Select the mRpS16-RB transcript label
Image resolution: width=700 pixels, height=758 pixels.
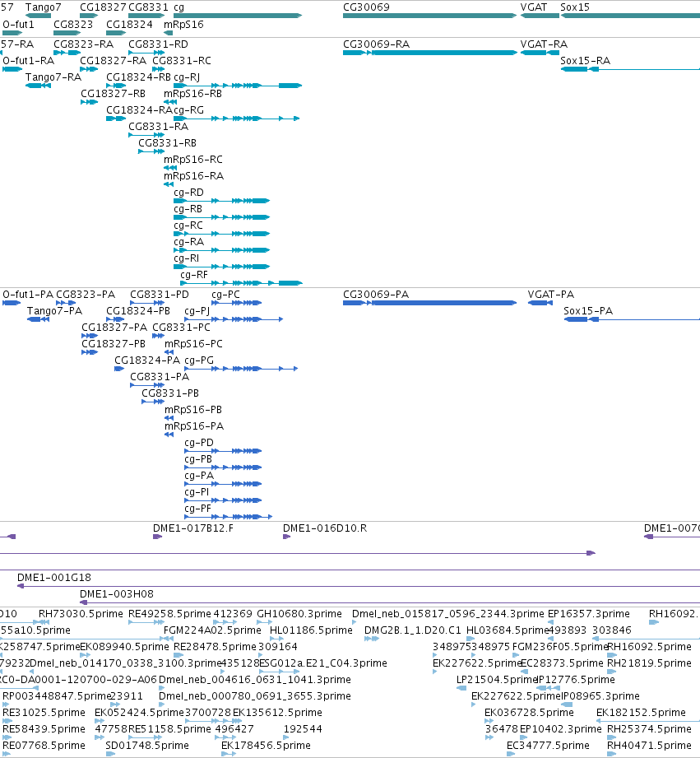(x=192, y=93)
